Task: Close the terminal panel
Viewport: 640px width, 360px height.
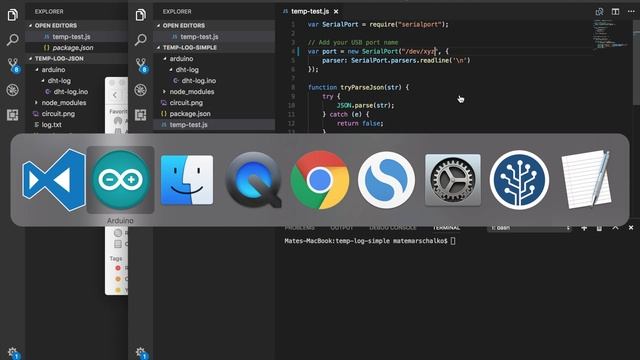Action: pos(631,228)
